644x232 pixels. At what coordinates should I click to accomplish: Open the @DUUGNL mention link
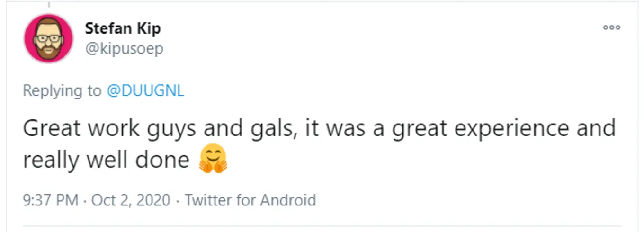145,90
